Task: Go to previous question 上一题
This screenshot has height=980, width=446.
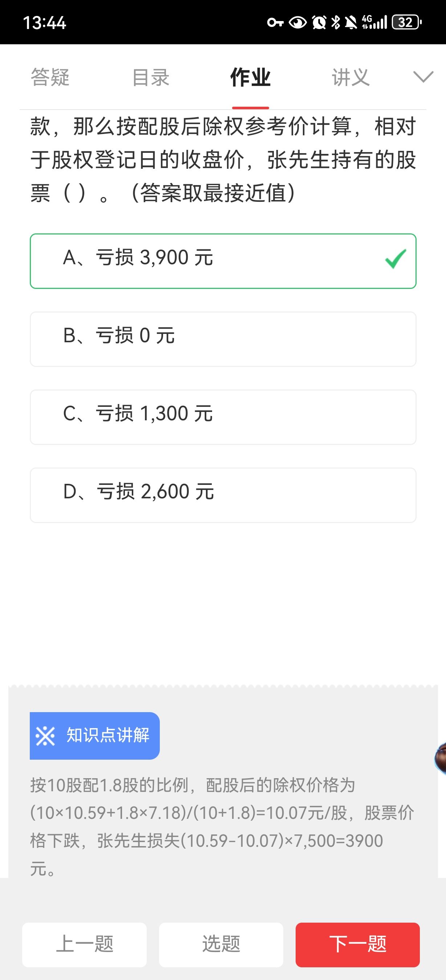Action: point(85,944)
